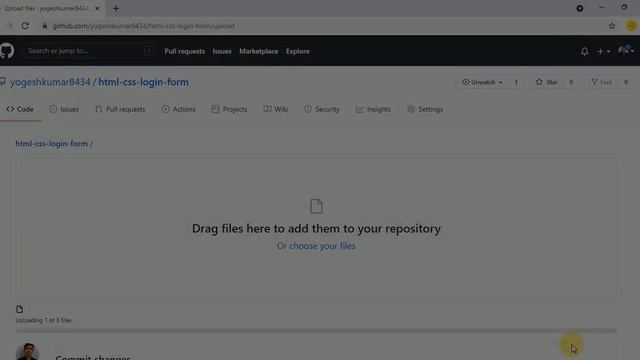Click the upload progress bar
Screen dimensions: 640x360
point(316,330)
